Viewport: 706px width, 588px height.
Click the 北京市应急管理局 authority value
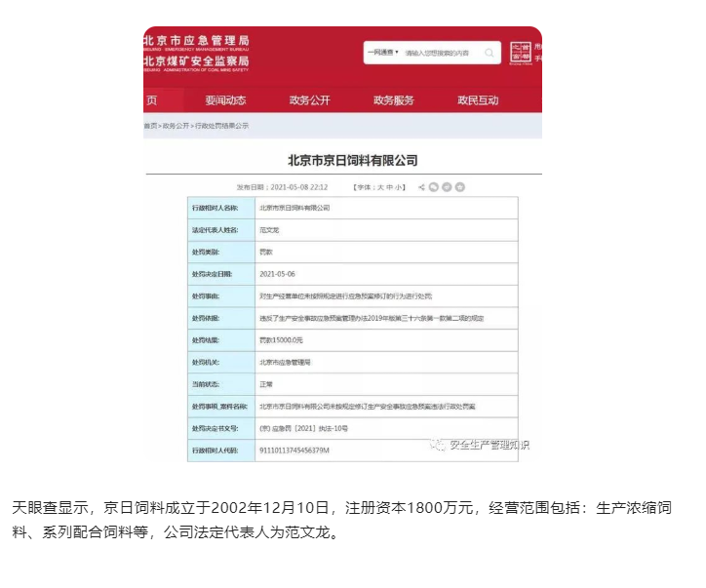pos(285,363)
